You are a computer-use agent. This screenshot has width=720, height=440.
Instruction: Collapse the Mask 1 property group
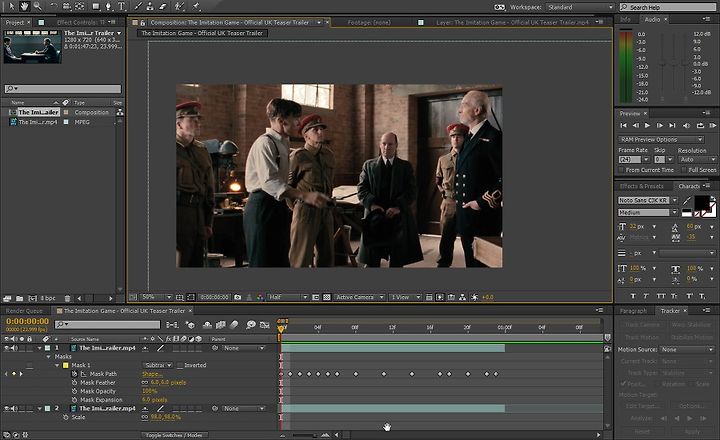tap(57, 365)
